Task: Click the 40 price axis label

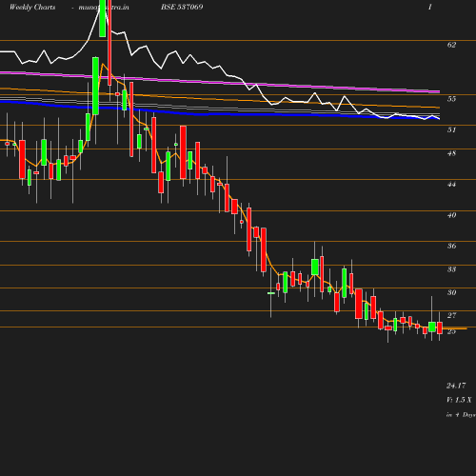Action: (451, 215)
